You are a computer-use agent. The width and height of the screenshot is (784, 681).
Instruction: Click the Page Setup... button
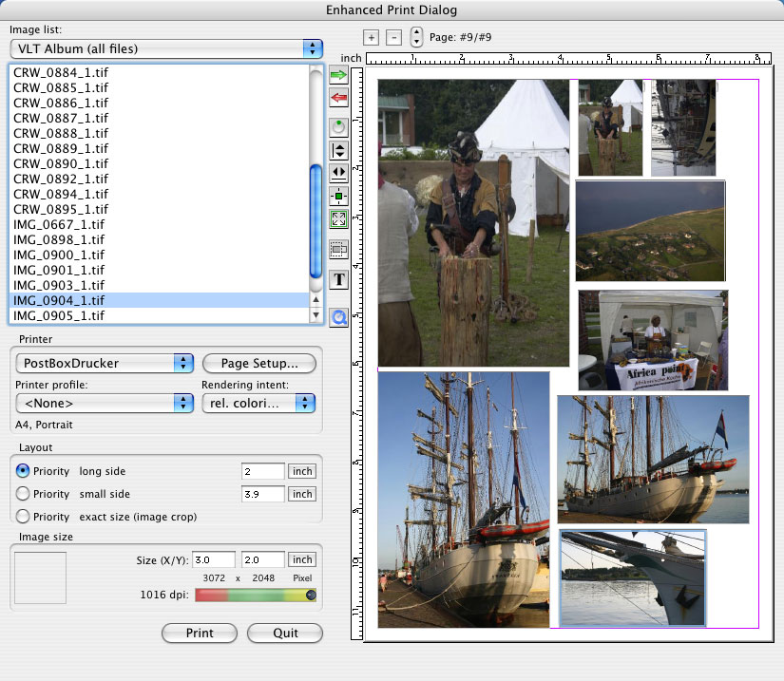coord(258,363)
